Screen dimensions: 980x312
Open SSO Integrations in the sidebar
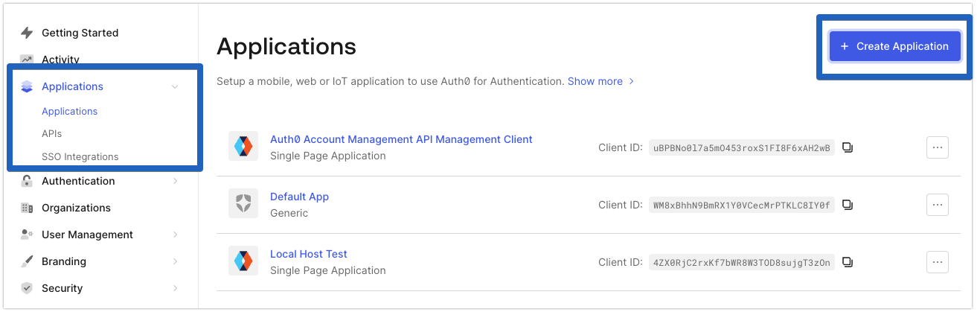[80, 157]
